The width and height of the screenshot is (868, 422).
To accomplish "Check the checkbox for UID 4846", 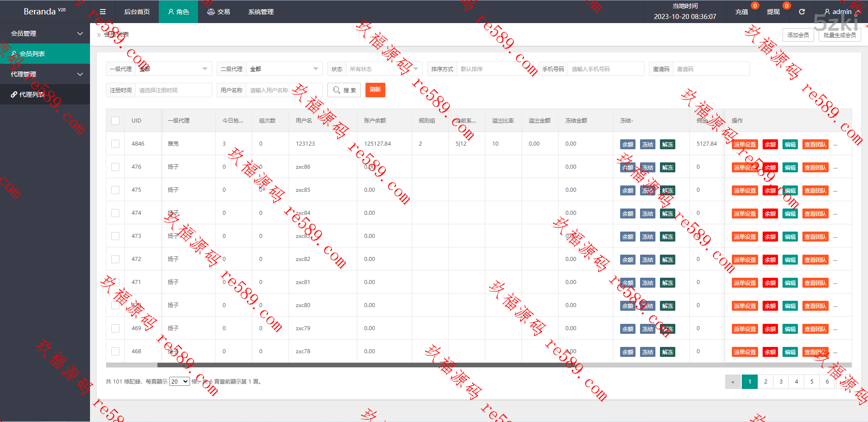I will [x=115, y=144].
